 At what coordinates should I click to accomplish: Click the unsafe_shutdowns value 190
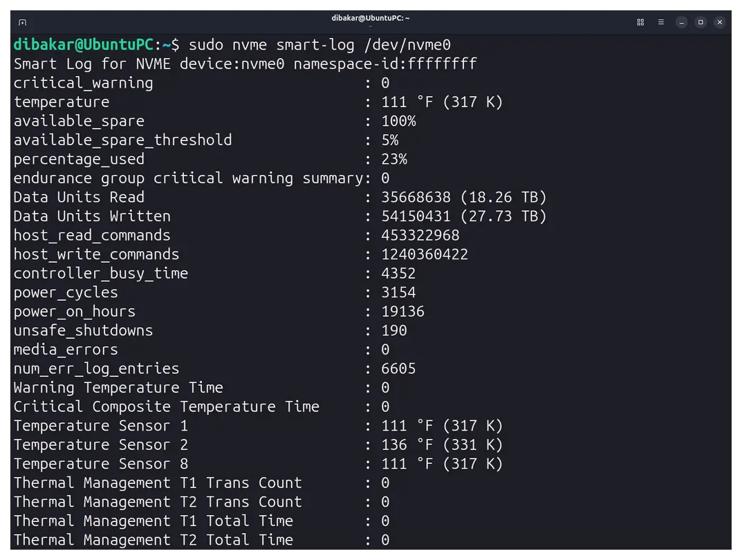(x=394, y=330)
